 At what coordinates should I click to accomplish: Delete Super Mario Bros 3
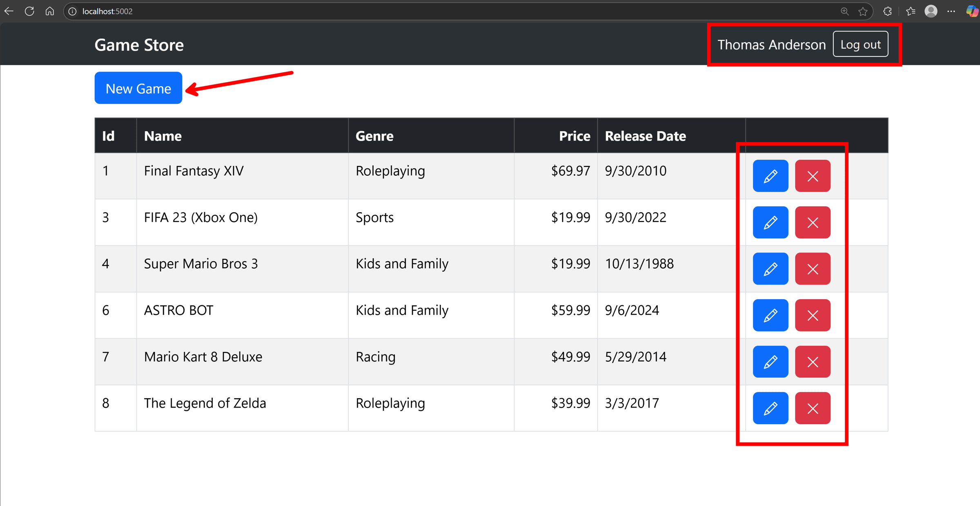pyautogui.click(x=813, y=269)
